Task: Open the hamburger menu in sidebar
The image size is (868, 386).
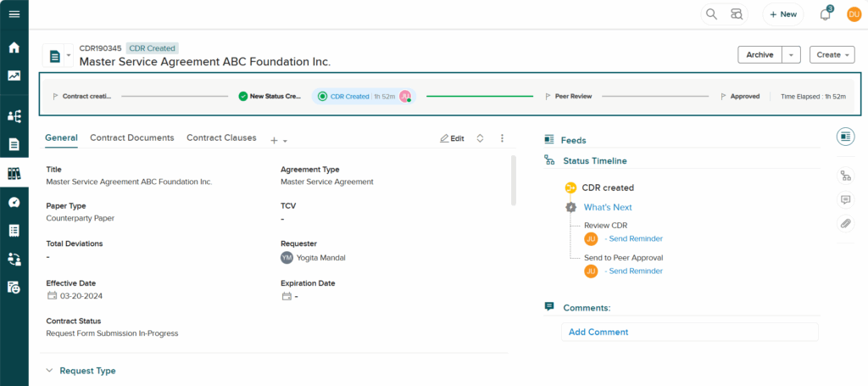Action: [14, 14]
